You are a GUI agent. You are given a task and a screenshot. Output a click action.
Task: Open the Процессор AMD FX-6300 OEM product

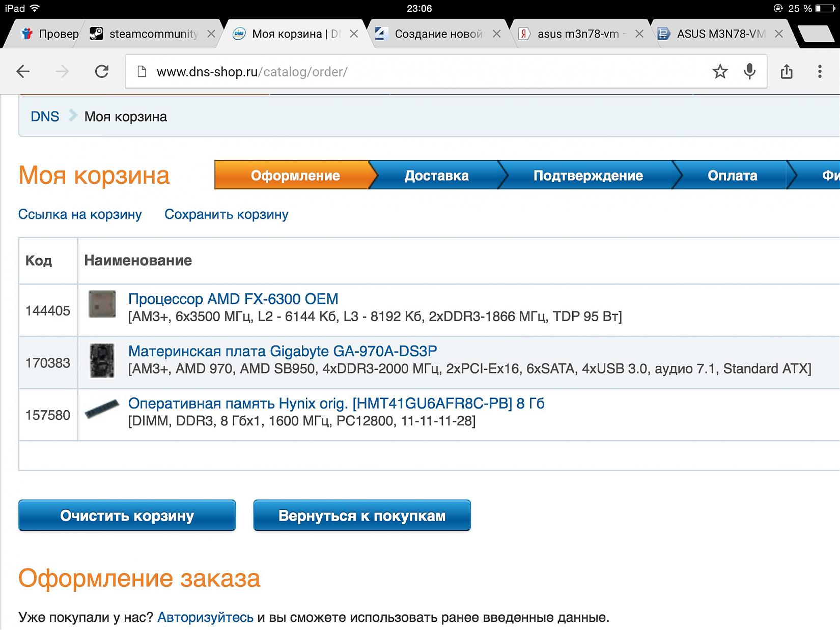pyautogui.click(x=233, y=299)
